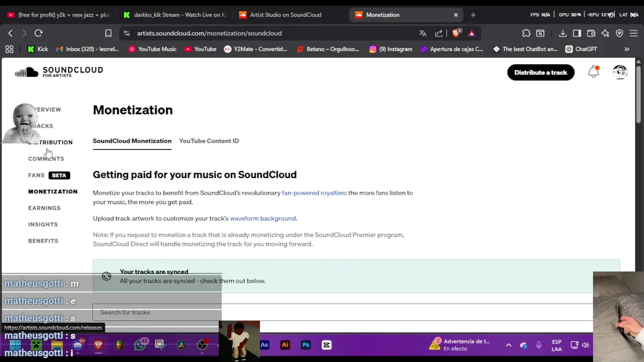Open Illustrator from the taskbar
This screenshot has width=644, height=362.
[x=285, y=345]
